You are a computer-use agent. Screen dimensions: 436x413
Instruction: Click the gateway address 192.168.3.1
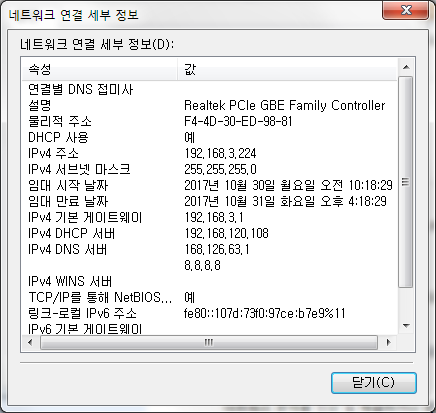coord(214,217)
